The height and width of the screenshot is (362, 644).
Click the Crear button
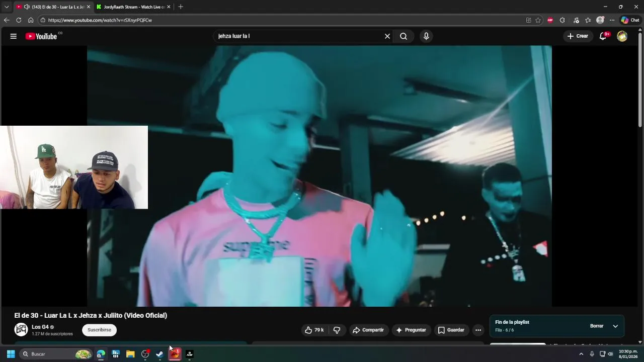coord(578,36)
